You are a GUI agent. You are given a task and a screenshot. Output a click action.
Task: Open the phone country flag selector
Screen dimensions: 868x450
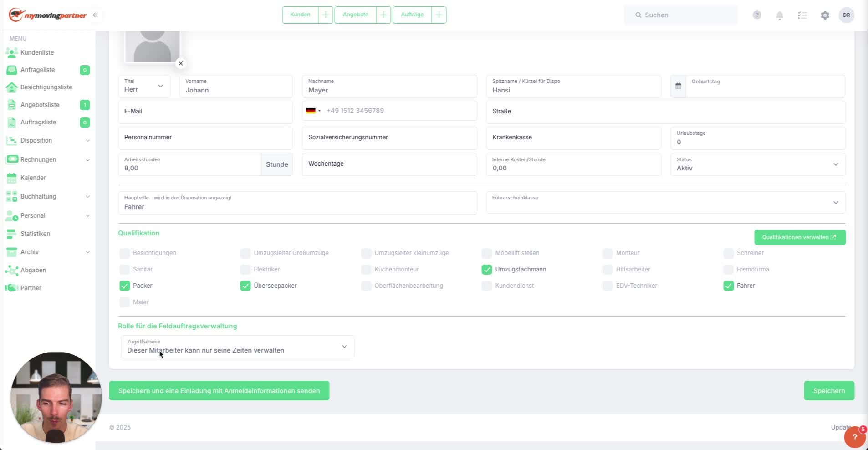pos(313,111)
